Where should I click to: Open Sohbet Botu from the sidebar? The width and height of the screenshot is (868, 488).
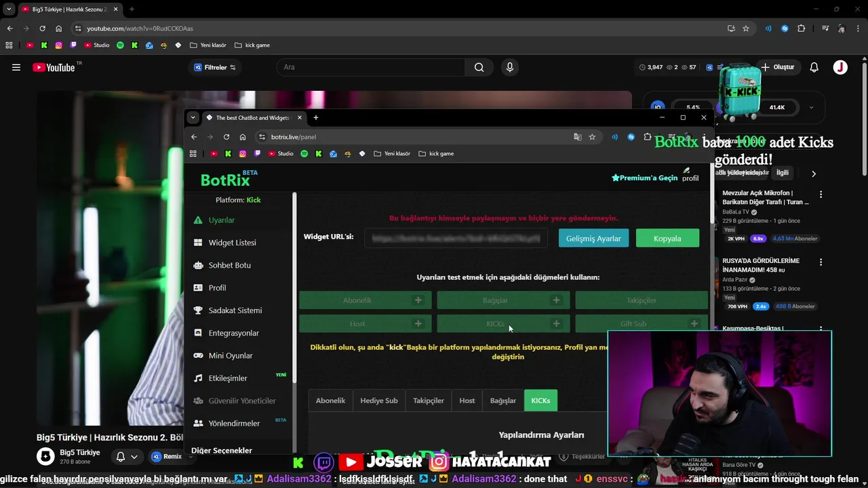[x=229, y=265]
